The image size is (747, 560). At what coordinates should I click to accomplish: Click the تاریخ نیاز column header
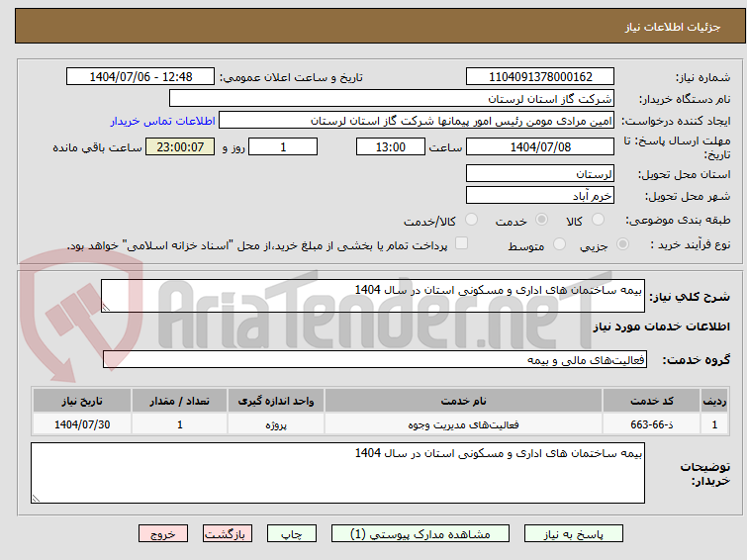[82, 401]
